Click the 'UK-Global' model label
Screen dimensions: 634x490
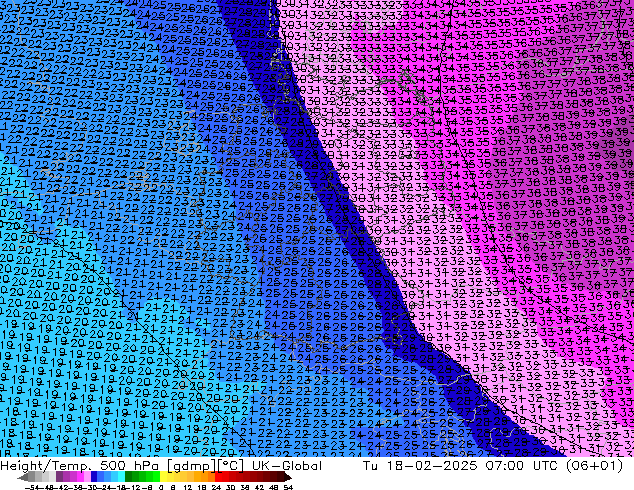(x=287, y=466)
